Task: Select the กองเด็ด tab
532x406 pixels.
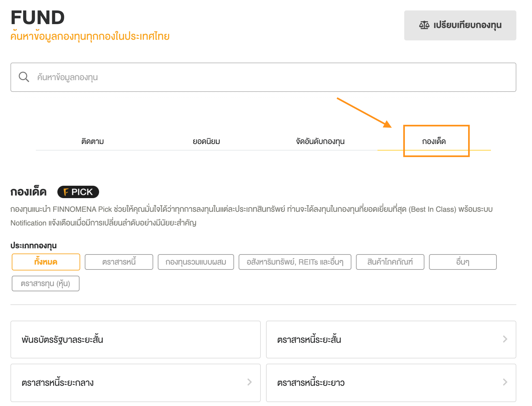Action: pos(434,141)
